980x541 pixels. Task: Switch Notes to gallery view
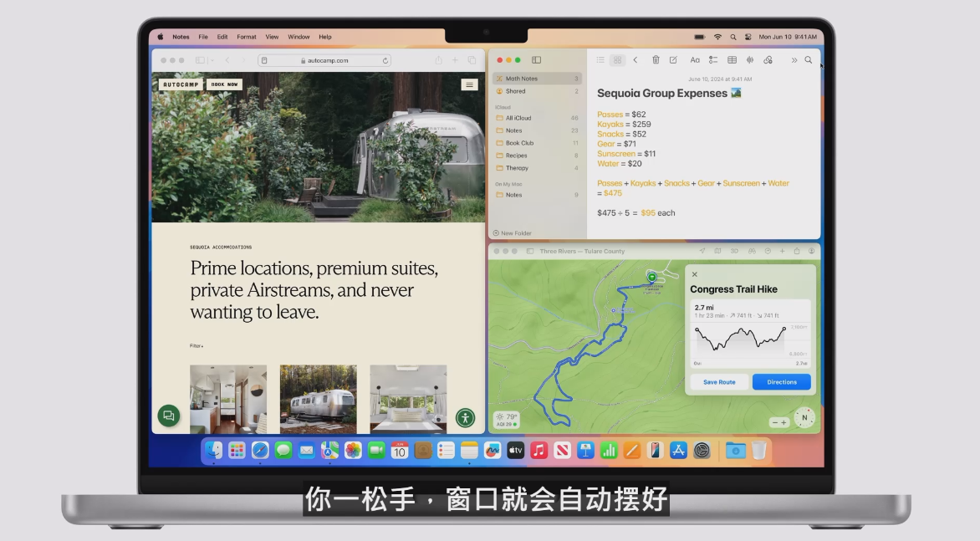point(617,60)
